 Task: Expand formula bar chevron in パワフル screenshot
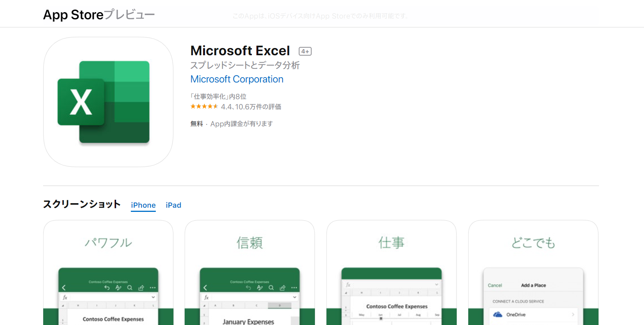click(x=153, y=297)
